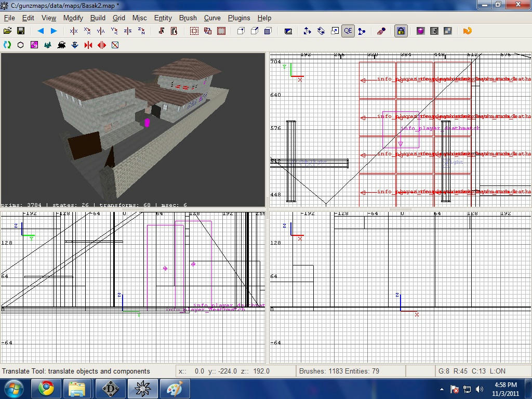
Task: Open Google Chrome from the taskbar
Action: (46, 388)
